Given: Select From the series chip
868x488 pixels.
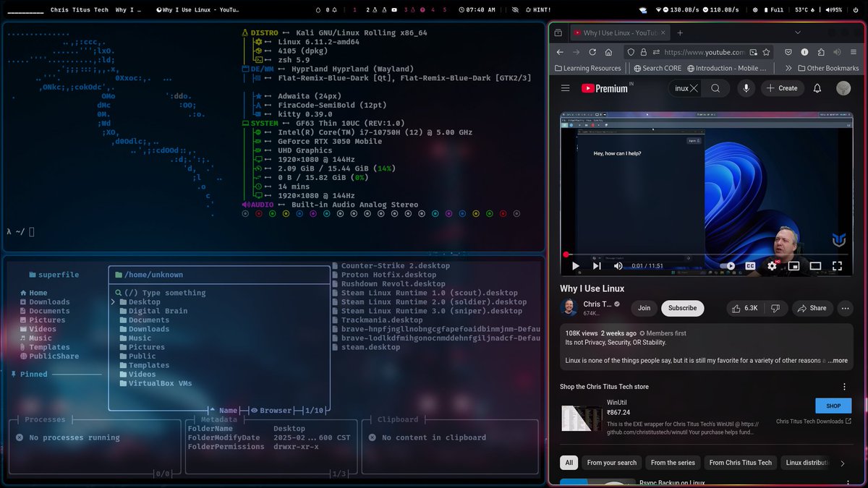Looking at the screenshot, I should 673,463.
